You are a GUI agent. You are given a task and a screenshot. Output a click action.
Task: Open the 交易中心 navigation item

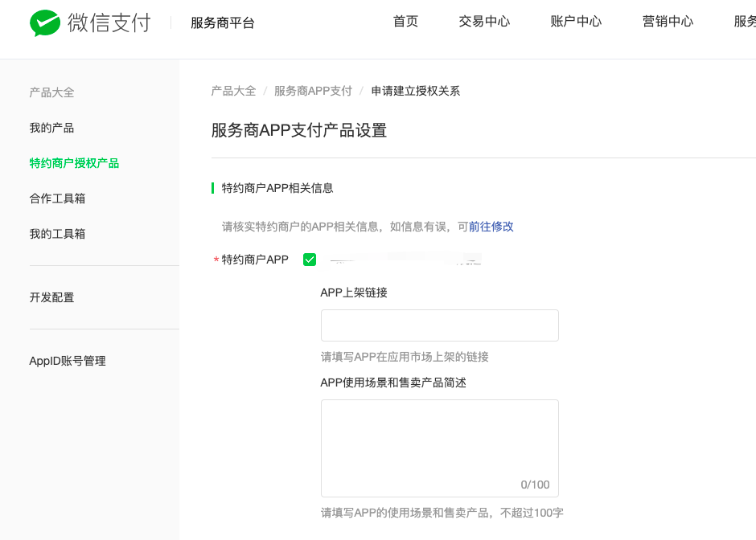tap(484, 21)
